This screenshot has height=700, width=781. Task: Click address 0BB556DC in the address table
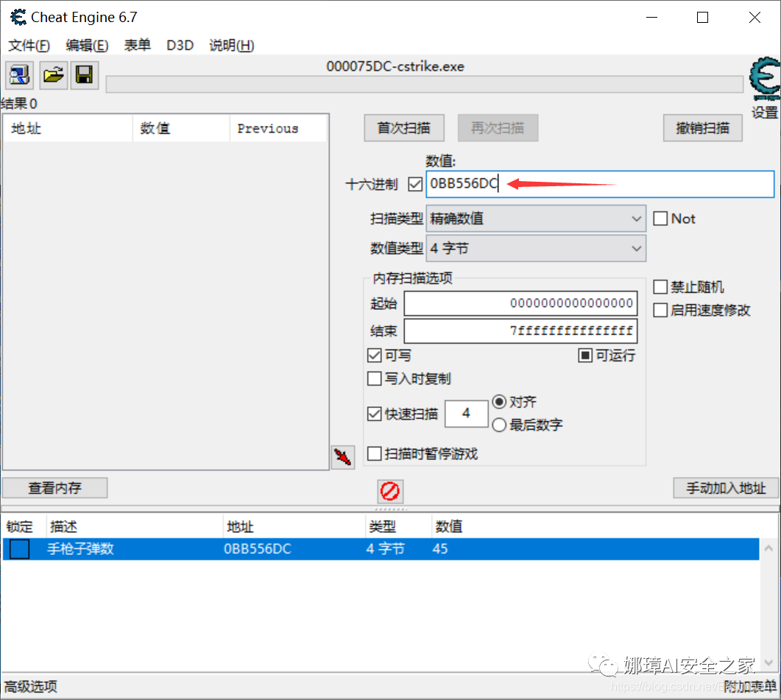[x=258, y=548]
